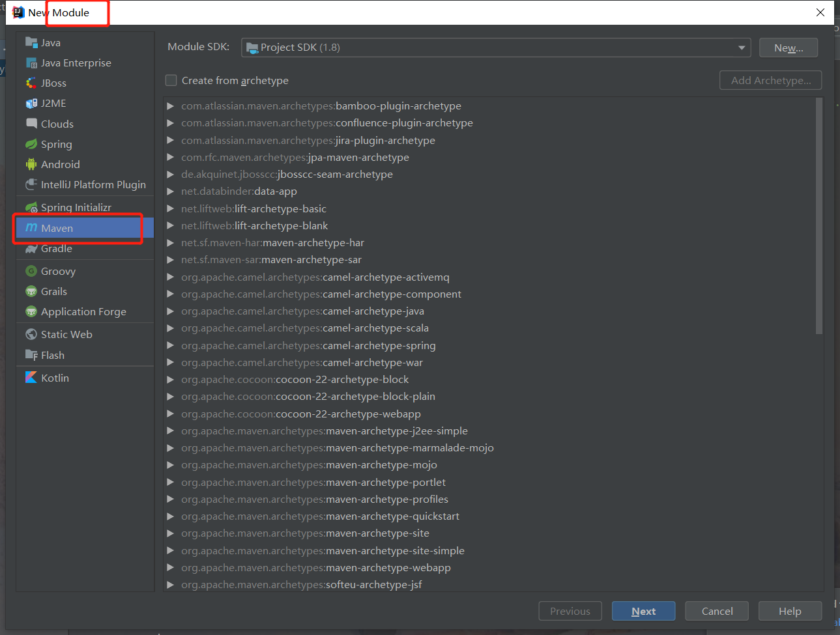Expand the maven-archetype-quickstart entry
The image size is (840, 635).
point(170,516)
